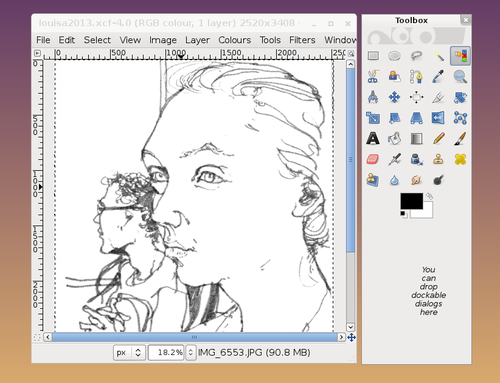Select the Scale tool
The width and height of the screenshot is (500, 383).
[x=373, y=118]
